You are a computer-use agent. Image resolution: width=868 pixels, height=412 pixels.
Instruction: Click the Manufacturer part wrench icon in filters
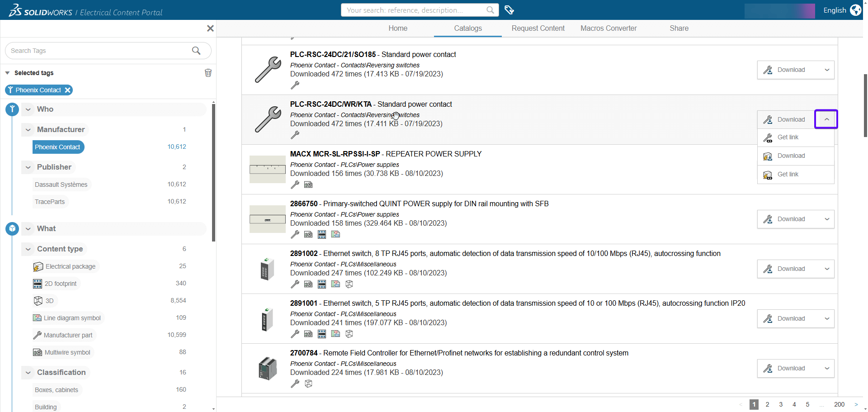coord(38,335)
